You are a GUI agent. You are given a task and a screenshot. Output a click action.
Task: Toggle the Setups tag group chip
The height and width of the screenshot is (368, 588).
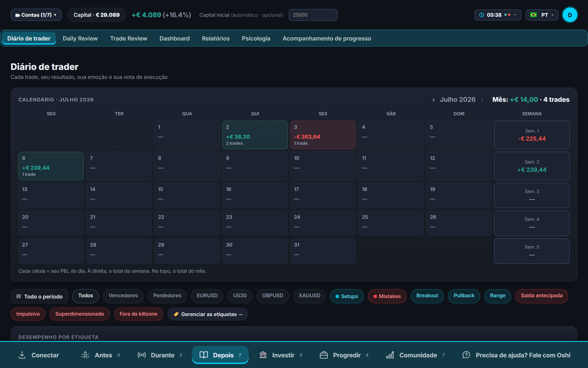pos(347,296)
